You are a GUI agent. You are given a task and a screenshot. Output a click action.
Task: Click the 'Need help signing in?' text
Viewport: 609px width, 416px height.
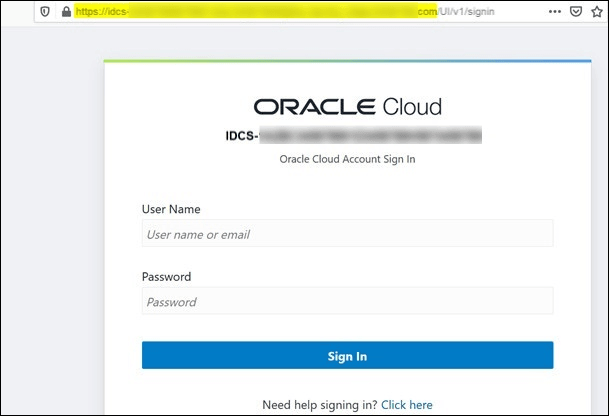tap(320, 405)
